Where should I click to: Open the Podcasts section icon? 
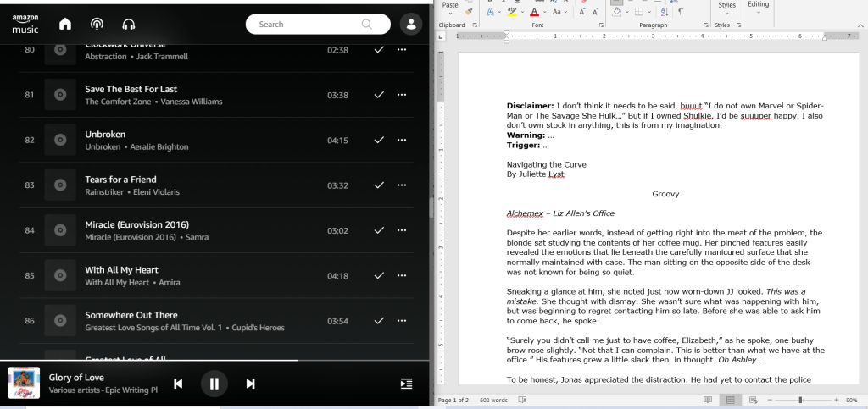pos(97,25)
